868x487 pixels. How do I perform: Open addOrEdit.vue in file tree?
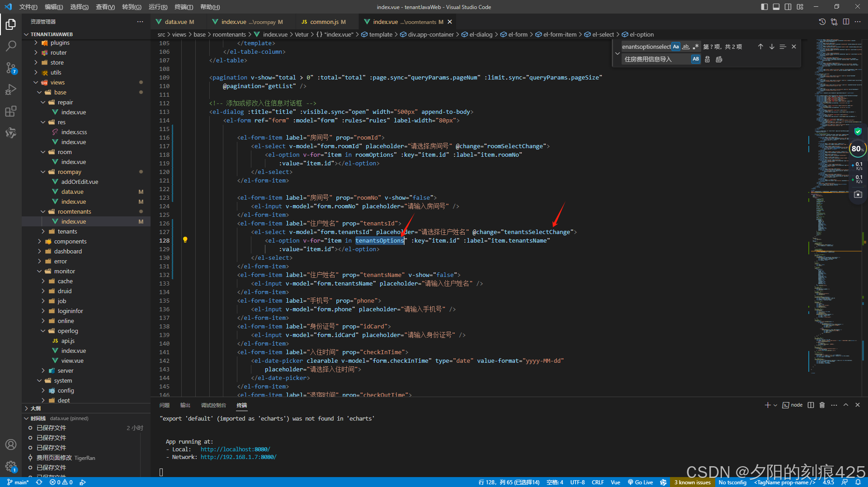[80, 182]
